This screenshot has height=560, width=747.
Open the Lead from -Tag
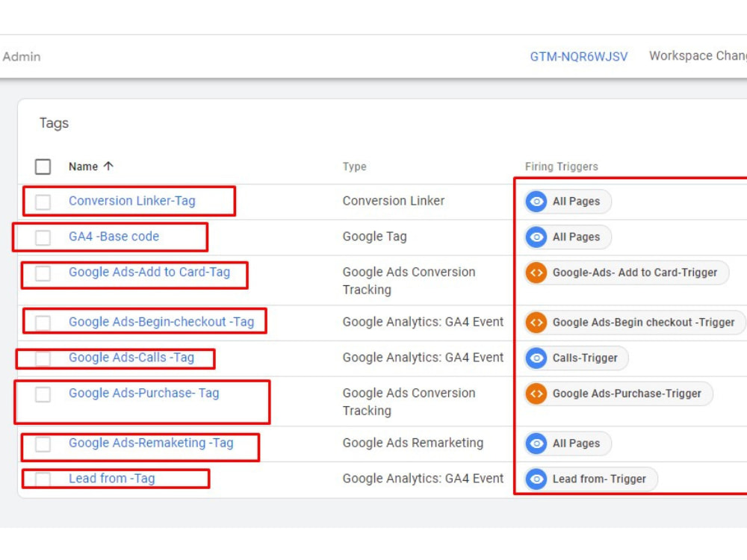112,479
